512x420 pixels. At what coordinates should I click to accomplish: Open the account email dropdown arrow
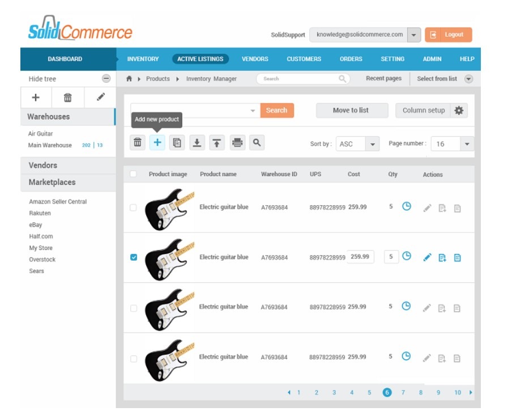tap(413, 35)
